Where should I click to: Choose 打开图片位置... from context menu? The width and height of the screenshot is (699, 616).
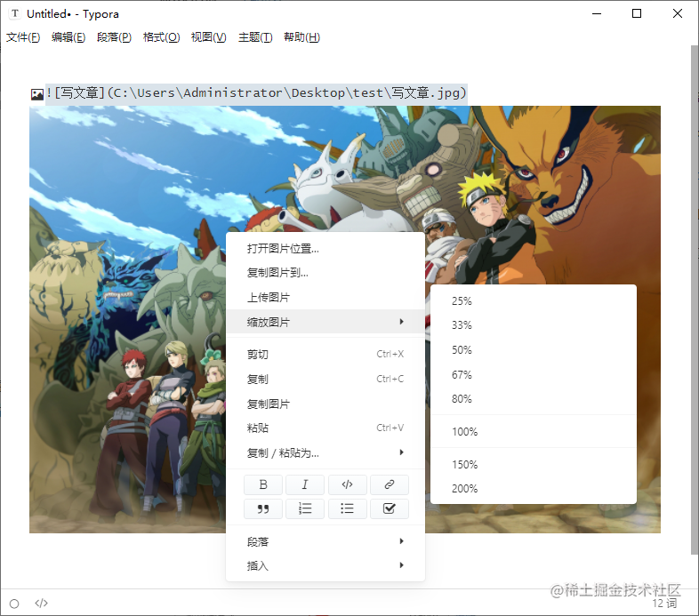coord(325,249)
